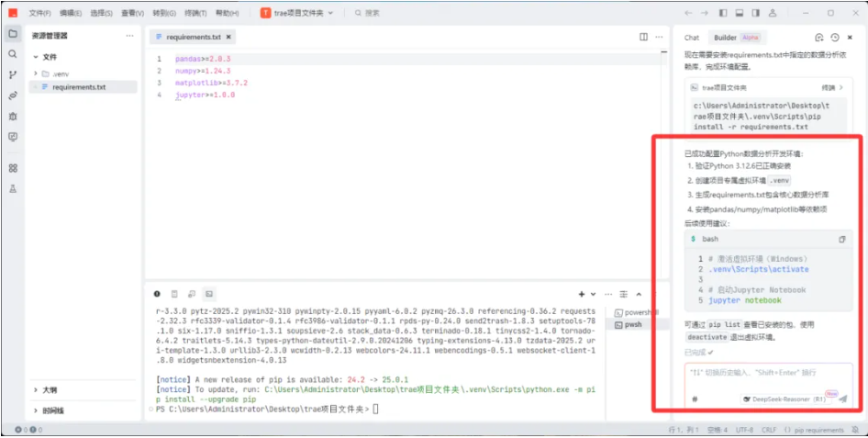Screen dimensions: 868x438
Task: Switch to the Chat tab
Action: pos(692,38)
